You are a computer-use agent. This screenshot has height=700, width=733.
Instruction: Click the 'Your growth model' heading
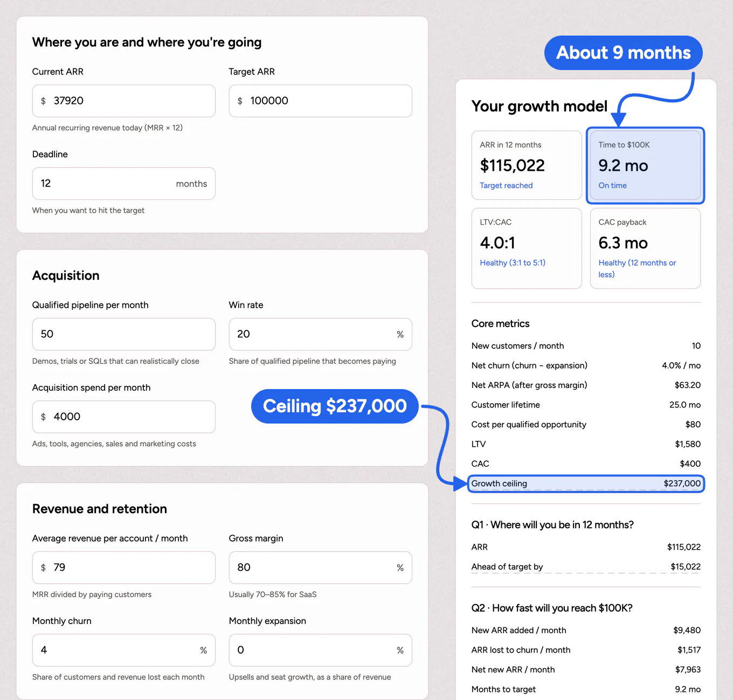540,106
